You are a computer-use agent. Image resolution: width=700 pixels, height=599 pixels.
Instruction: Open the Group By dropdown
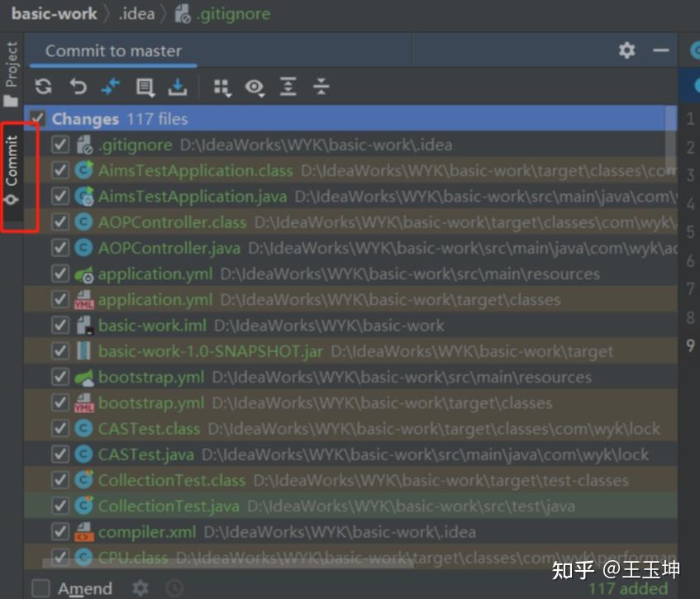click(x=222, y=87)
